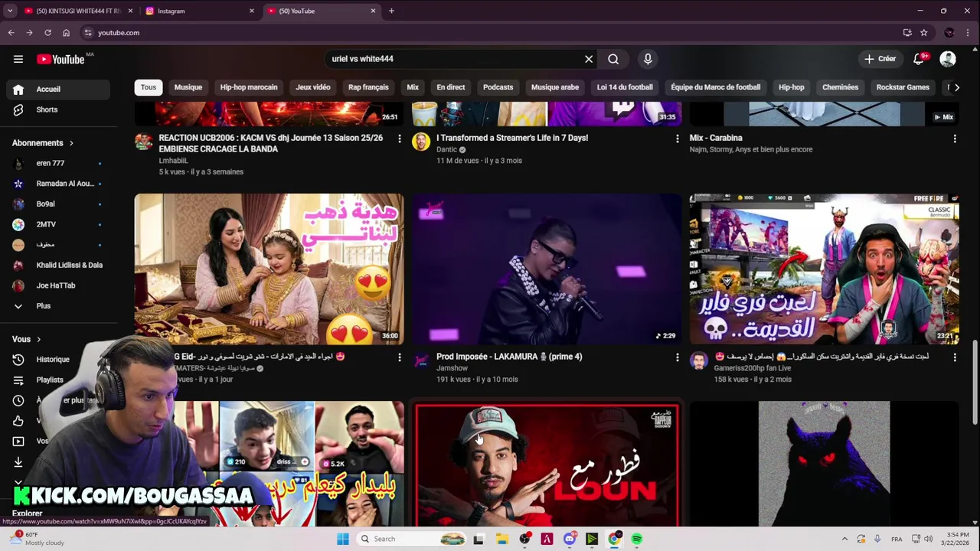
Task: Open options for Mix - Carabina
Action: tap(955, 139)
